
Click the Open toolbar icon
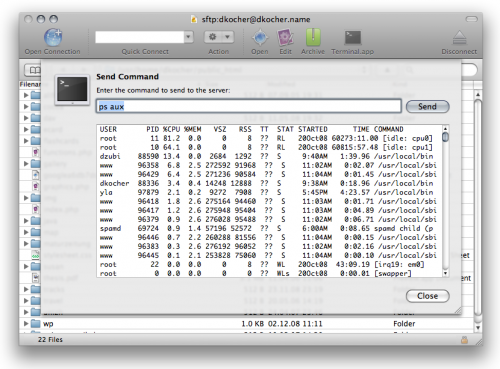coord(260,37)
